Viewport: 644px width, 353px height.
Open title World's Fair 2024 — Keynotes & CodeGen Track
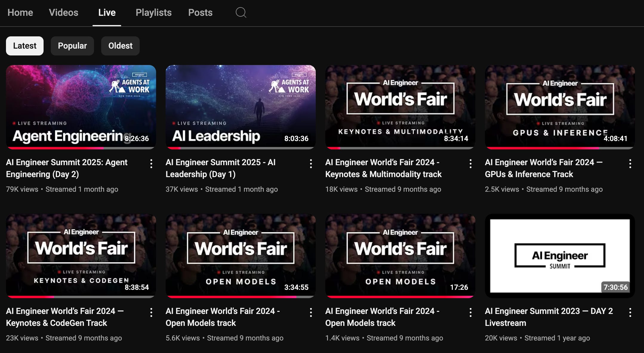pos(65,317)
